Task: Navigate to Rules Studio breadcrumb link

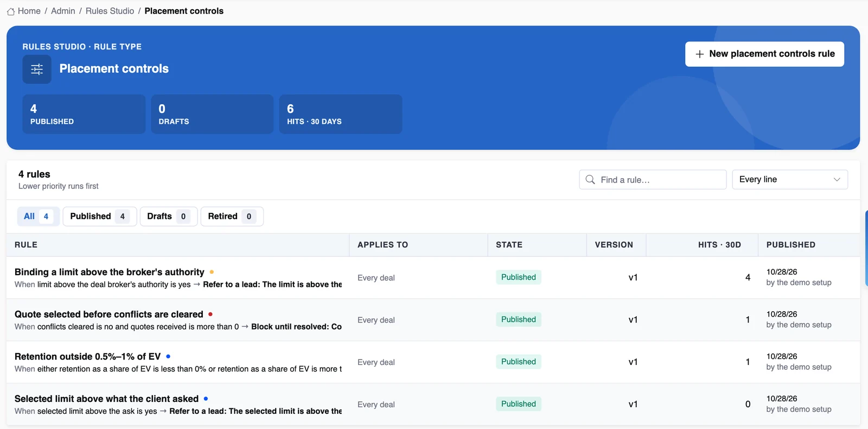Action: (110, 11)
